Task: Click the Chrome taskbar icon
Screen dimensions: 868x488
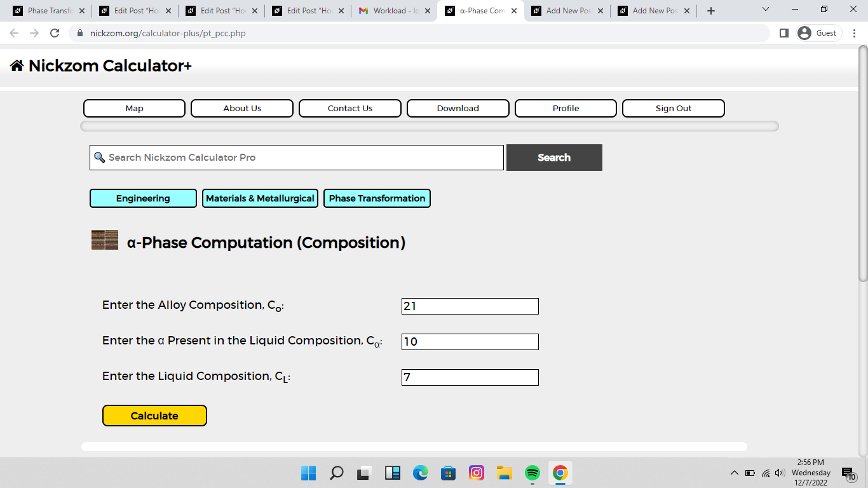Action: 560,473
